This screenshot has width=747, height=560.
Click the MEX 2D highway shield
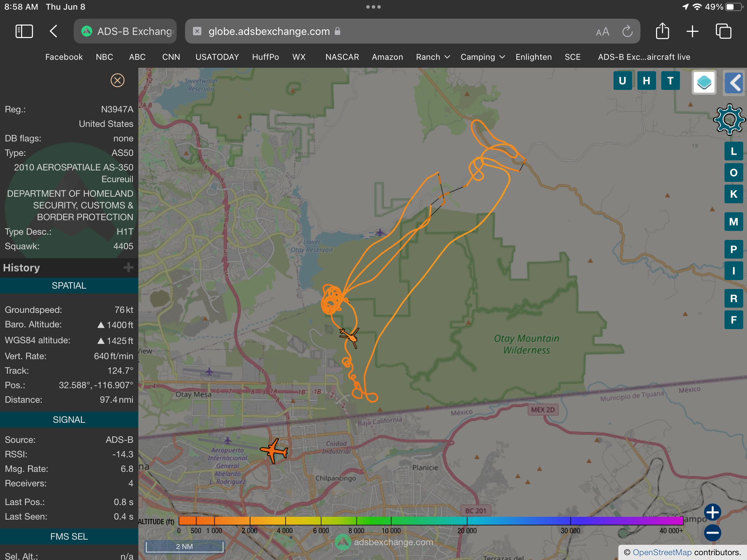[x=543, y=410]
